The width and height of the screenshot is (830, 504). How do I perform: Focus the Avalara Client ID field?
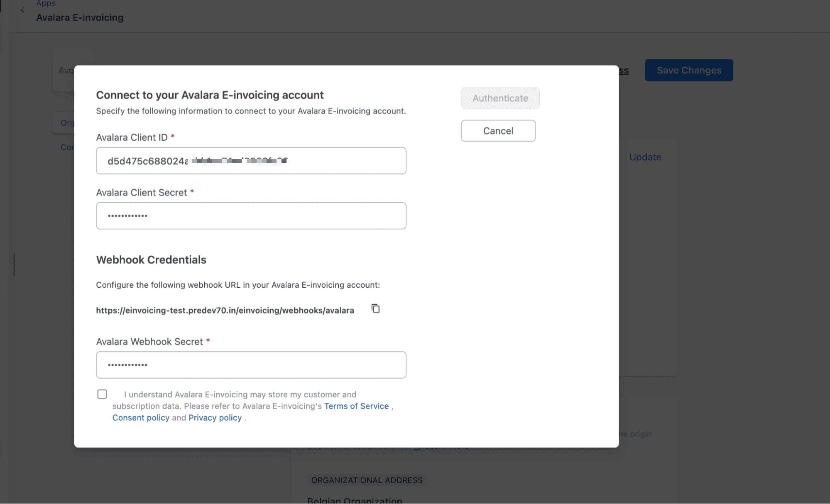(x=251, y=161)
